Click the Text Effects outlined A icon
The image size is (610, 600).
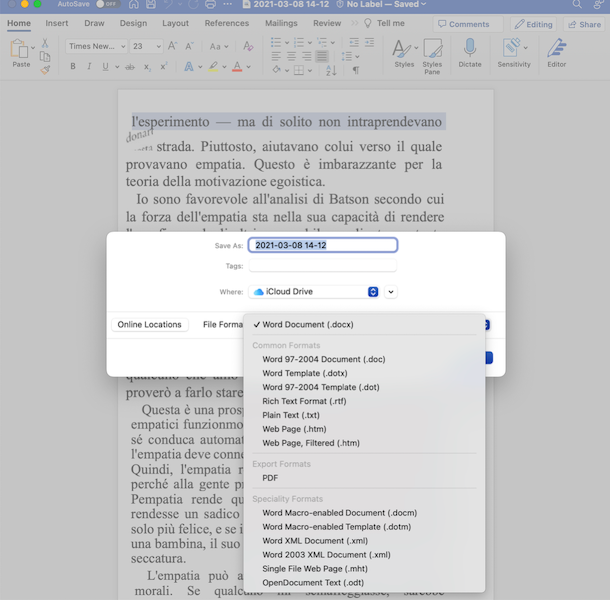[189, 67]
